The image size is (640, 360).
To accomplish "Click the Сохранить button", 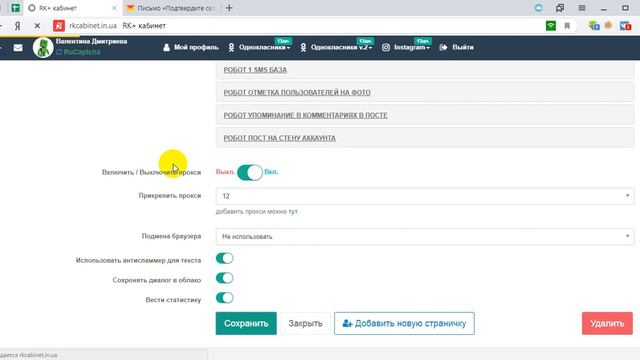I will [x=246, y=323].
